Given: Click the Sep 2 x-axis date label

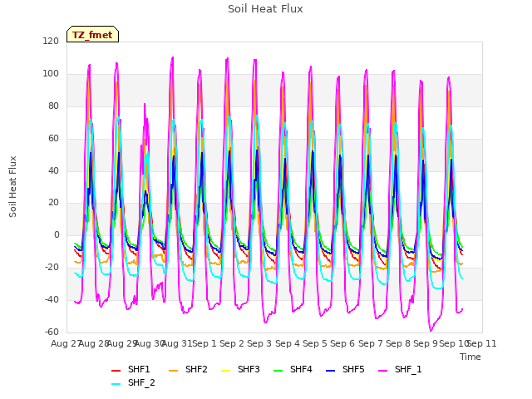Looking at the screenshot, I should pyautogui.click(x=232, y=343).
